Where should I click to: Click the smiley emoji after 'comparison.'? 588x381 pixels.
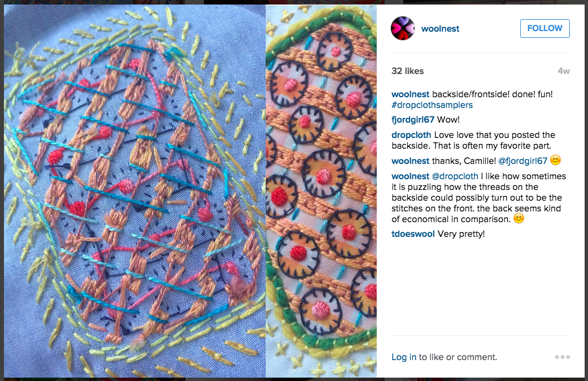click(519, 218)
